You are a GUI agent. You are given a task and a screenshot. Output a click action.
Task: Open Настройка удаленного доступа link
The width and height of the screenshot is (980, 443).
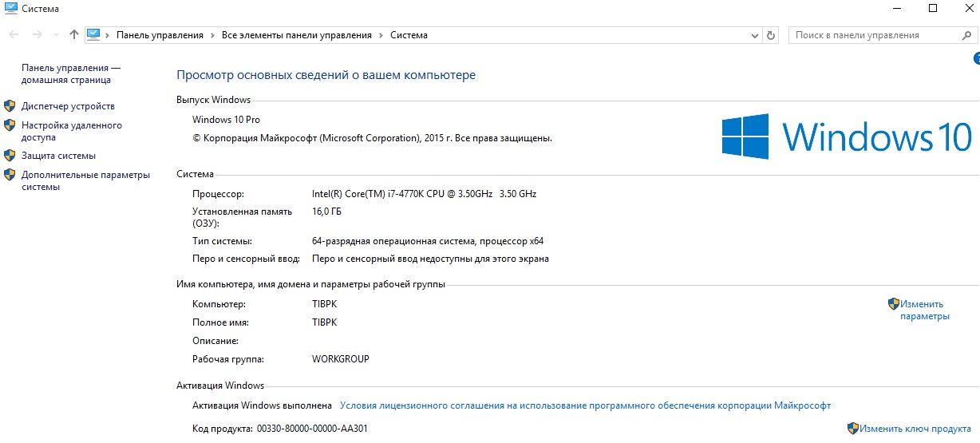71,131
